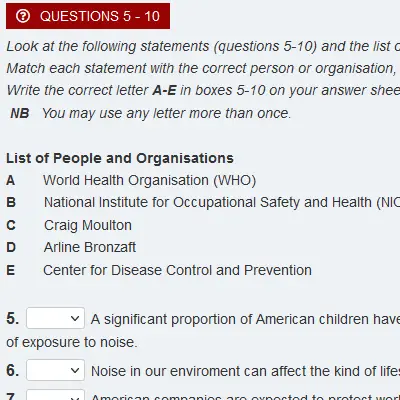Select the 'Match each statement' instruction line
The width and height of the screenshot is (400, 400).
[203, 68]
